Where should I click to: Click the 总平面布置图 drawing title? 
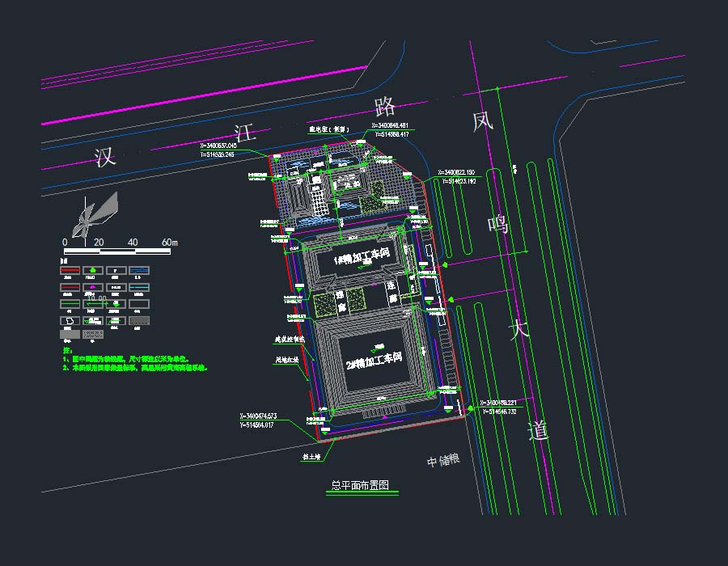coord(361,486)
